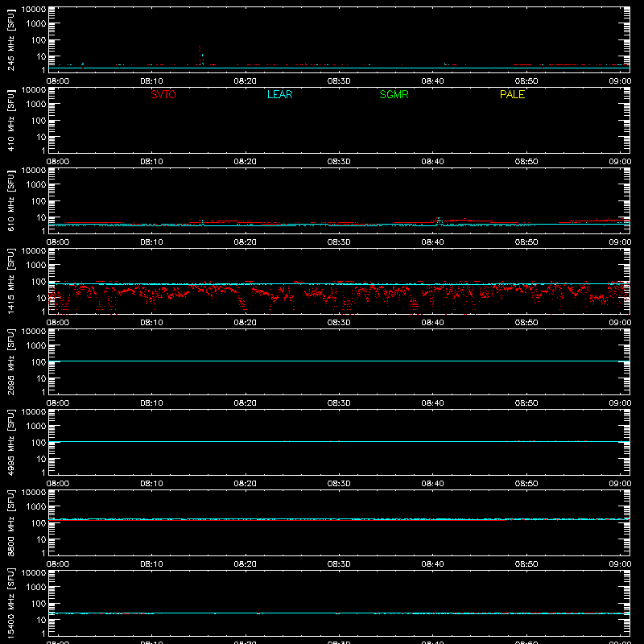This screenshot has height=644, width=644.
Task: Click the red burst spike in 245 MHz plot
Action: tap(200, 56)
